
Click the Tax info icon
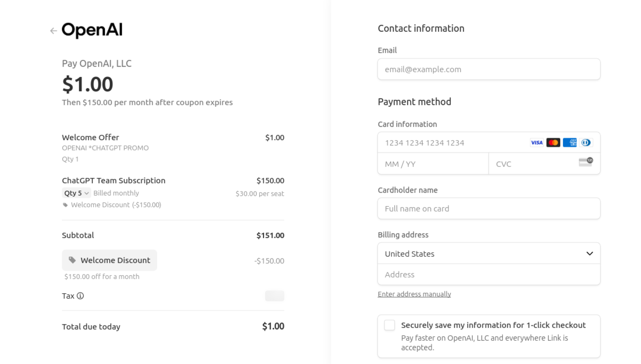click(80, 296)
